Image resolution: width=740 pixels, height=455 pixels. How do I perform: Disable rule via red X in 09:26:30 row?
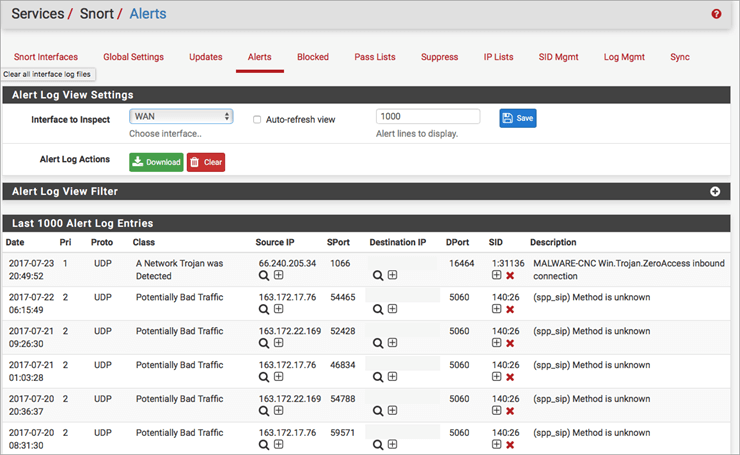(x=510, y=344)
